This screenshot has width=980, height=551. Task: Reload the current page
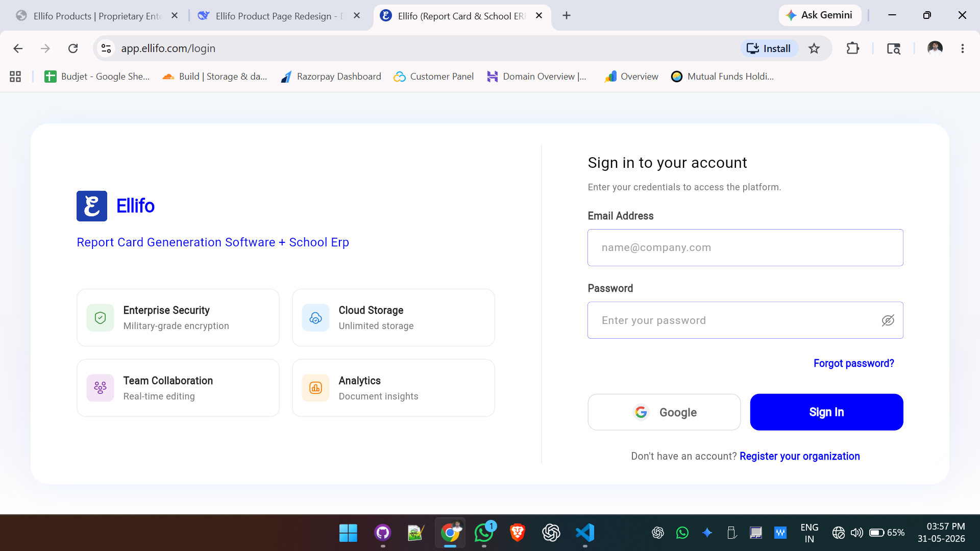pyautogui.click(x=73, y=48)
